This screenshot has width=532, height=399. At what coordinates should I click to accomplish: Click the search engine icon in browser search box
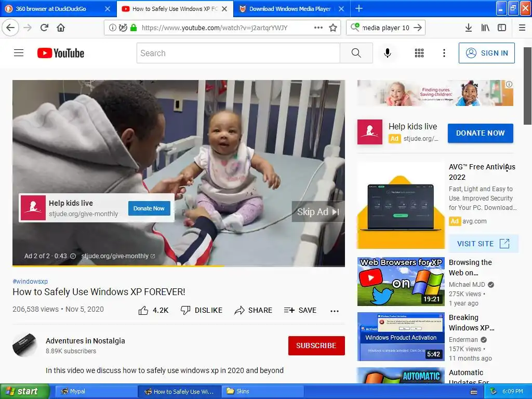[x=354, y=27]
